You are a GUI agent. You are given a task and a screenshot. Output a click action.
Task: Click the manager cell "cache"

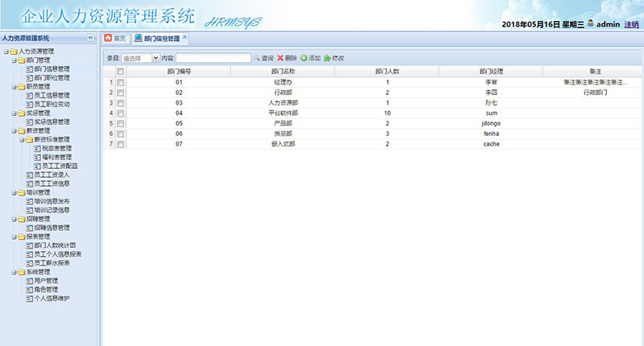coord(491,144)
